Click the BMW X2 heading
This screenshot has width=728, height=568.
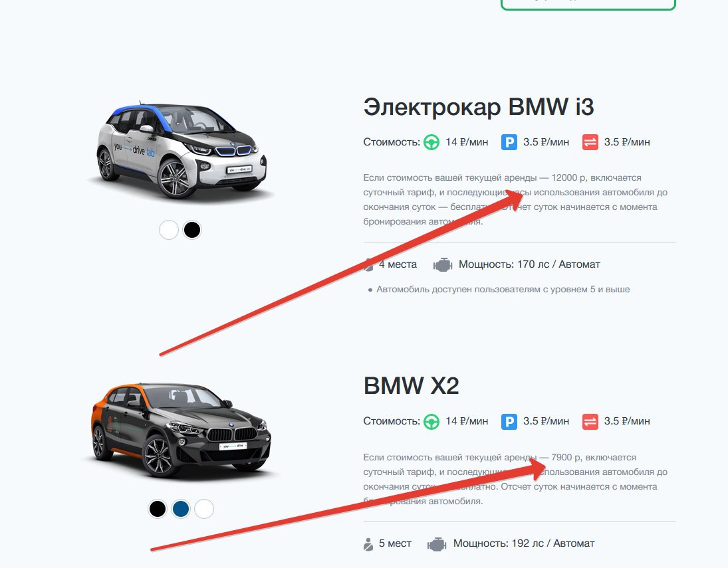412,386
